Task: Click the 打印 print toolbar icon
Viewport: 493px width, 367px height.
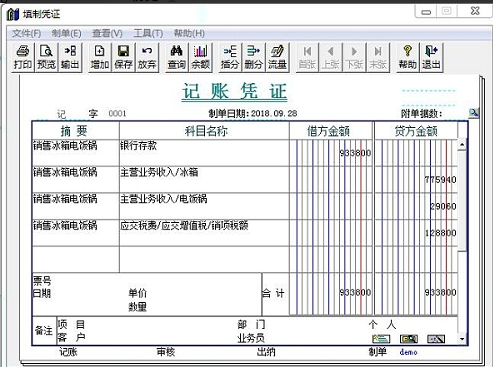Action: (x=23, y=57)
